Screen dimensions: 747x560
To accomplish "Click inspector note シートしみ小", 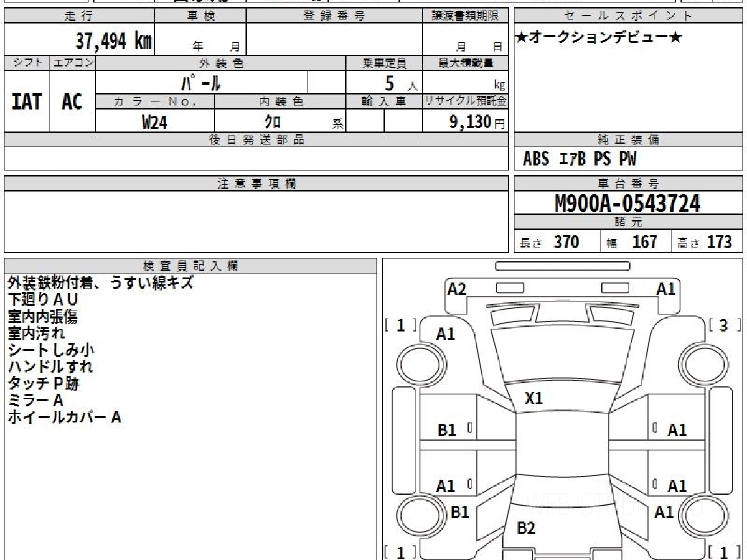I will pos(51,350).
